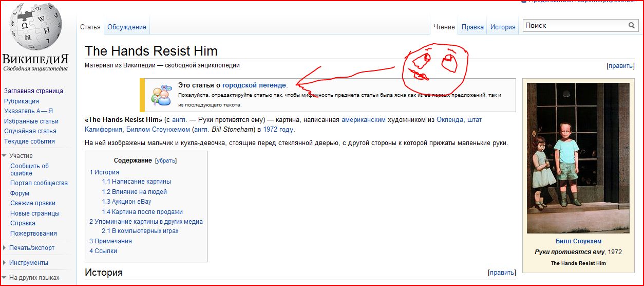Image resolution: width=644 pixels, height=286 pixels.
Task: Expand the На других языках section
Action: [5, 278]
